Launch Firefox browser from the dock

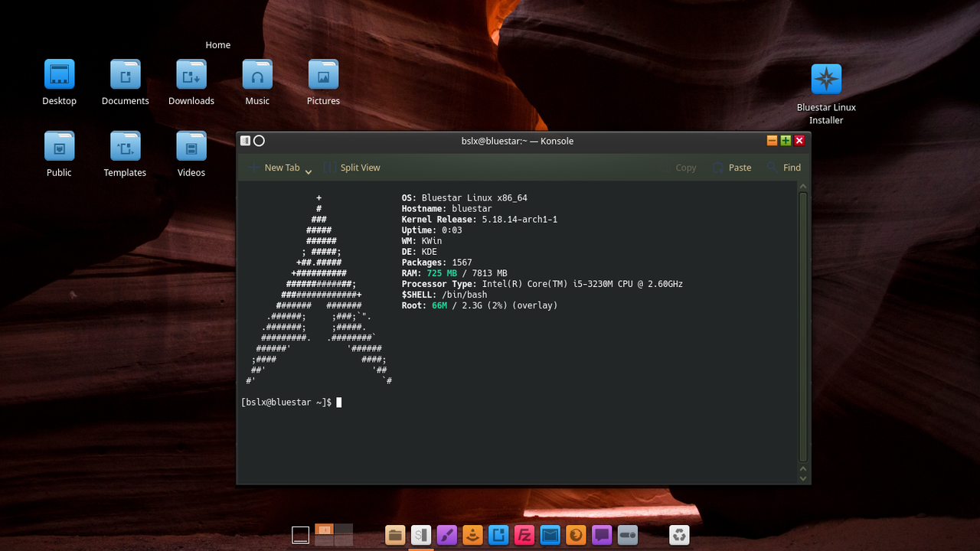click(x=576, y=535)
